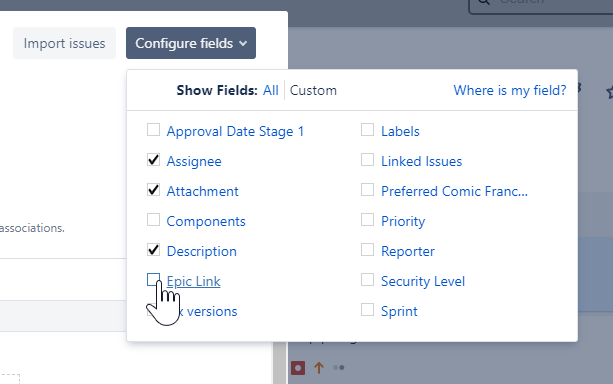The height and width of the screenshot is (384, 613).
Task: Enable the Components checkbox
Action: point(153,220)
